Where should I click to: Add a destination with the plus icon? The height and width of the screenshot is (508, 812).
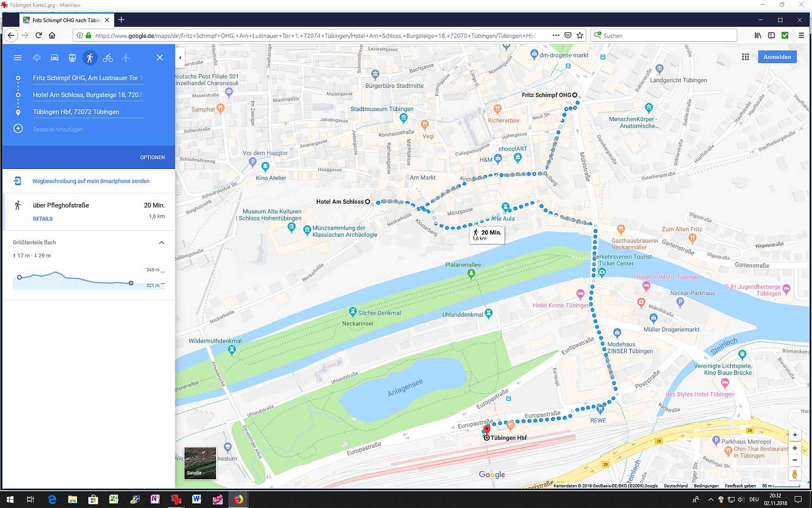18,129
